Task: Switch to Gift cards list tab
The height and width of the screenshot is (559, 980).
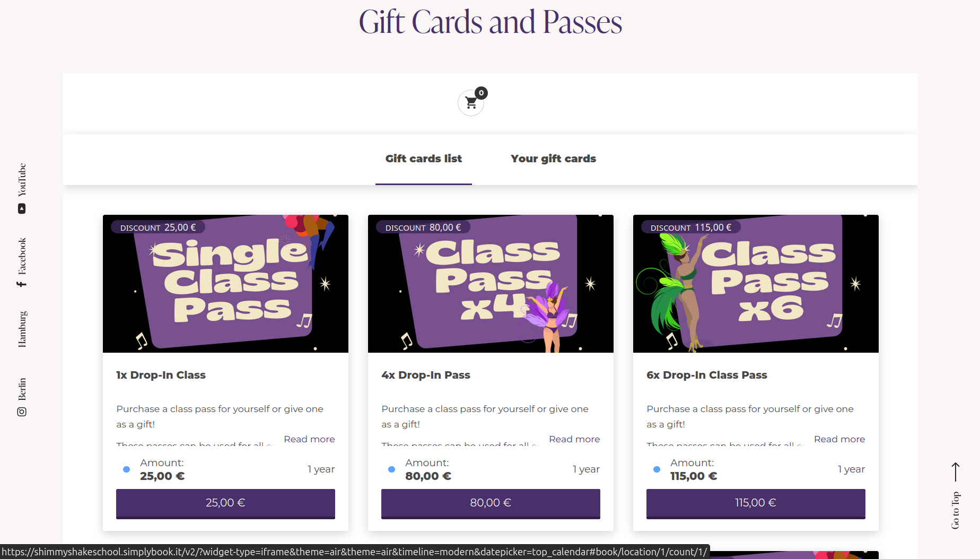Action: pyautogui.click(x=424, y=159)
